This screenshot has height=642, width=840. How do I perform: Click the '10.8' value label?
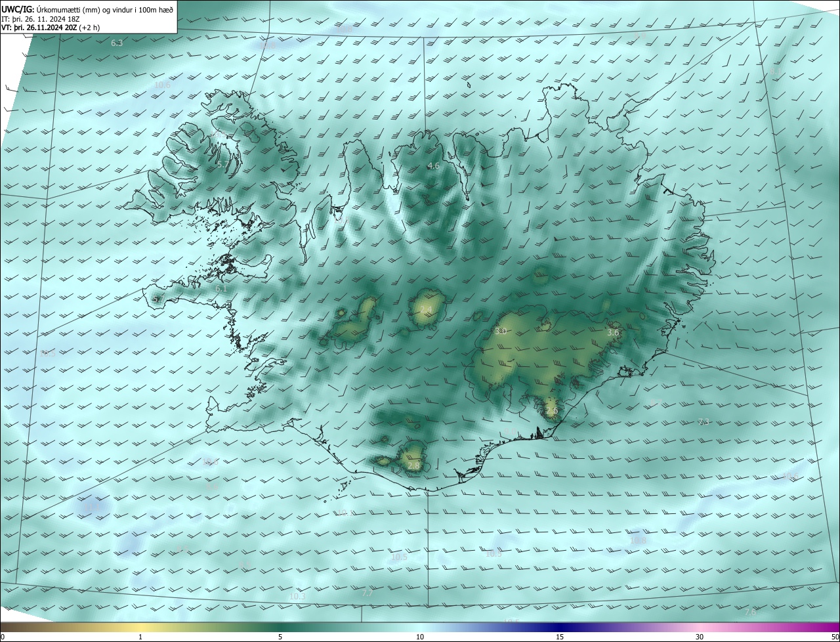(638, 541)
